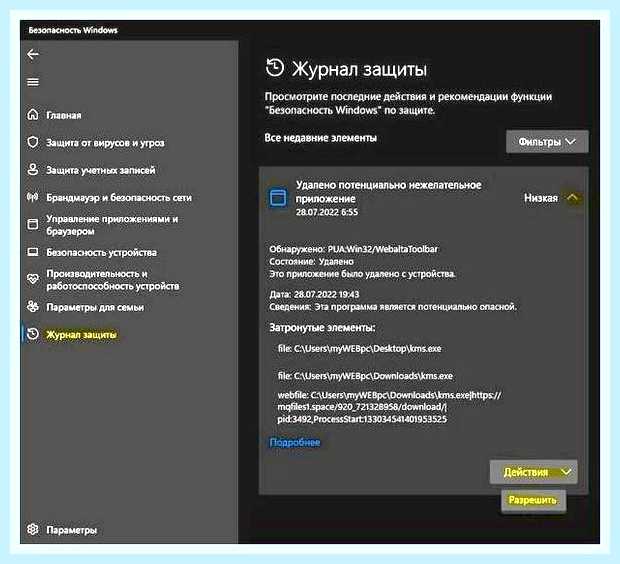This screenshot has height=564, width=620.
Task: Click the gear icon next to Параметры
Action: pos(33,529)
